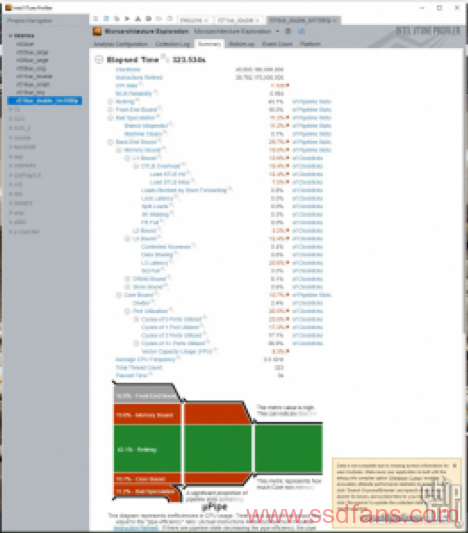Expand Cycles of 3+ Ports Utilized row

coord(136,343)
